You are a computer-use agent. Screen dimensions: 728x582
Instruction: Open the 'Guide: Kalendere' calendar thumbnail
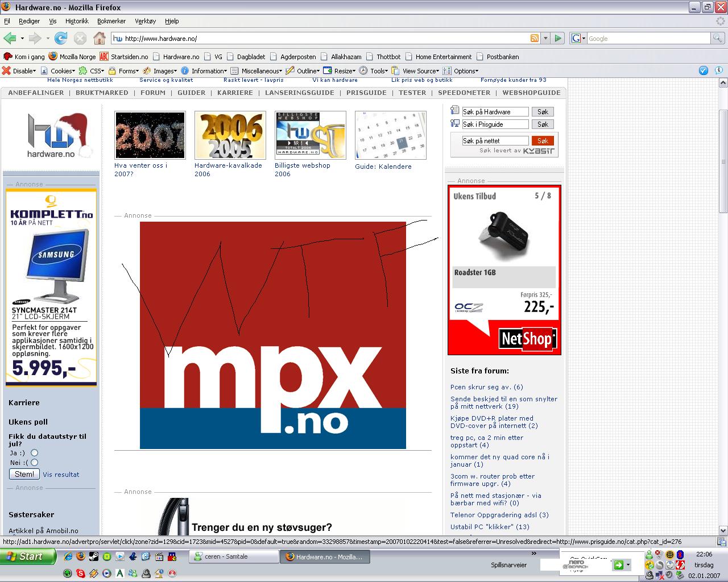(390, 135)
